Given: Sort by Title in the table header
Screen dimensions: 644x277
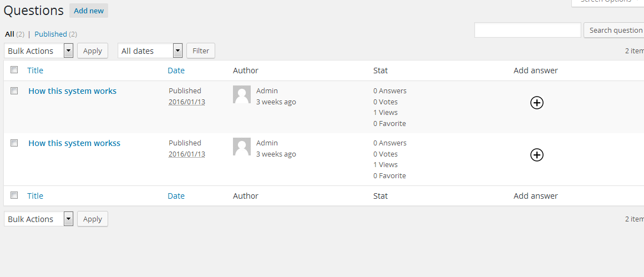Looking at the screenshot, I should coord(35,70).
